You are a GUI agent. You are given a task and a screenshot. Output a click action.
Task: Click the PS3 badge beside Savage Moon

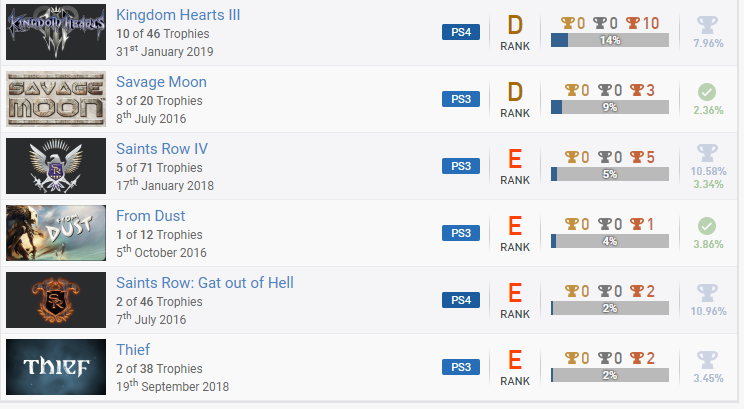coord(461,99)
